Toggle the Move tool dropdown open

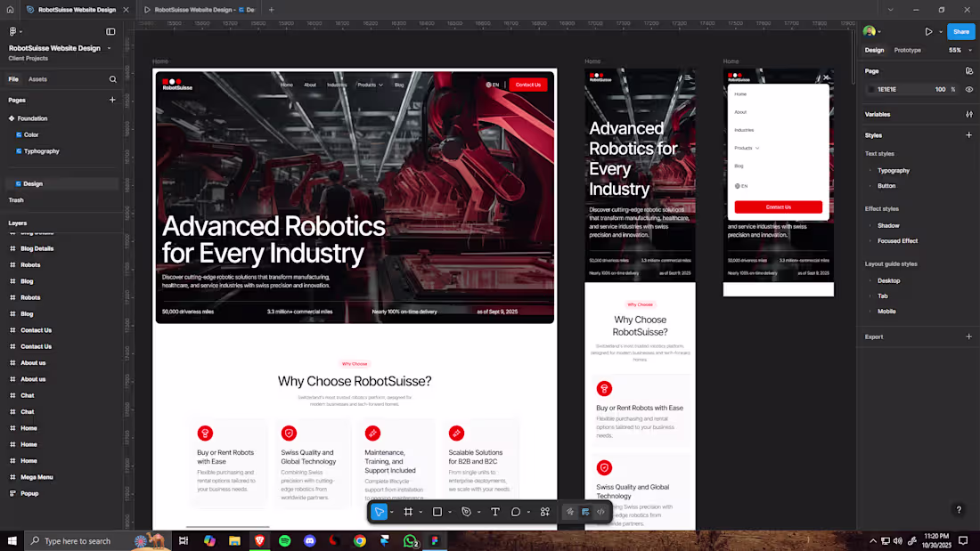tap(392, 512)
